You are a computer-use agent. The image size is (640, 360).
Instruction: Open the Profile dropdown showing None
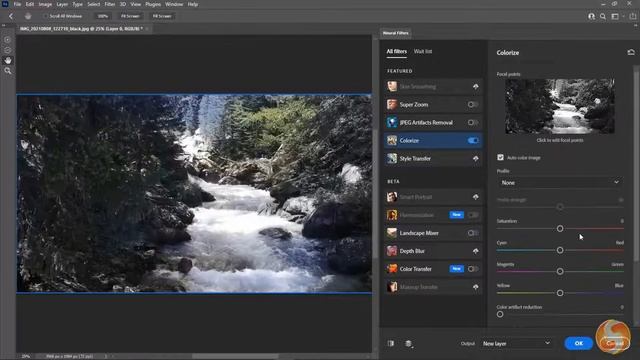pyautogui.click(x=560, y=182)
